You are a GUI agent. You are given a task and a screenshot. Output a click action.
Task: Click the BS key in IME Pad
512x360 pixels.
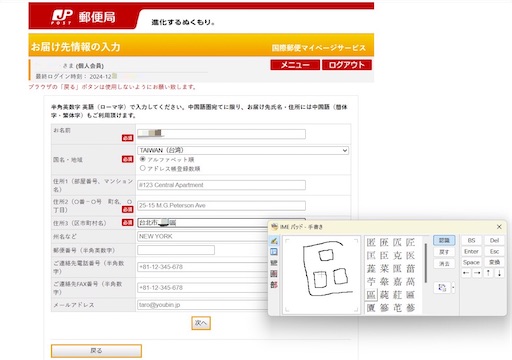(x=471, y=240)
